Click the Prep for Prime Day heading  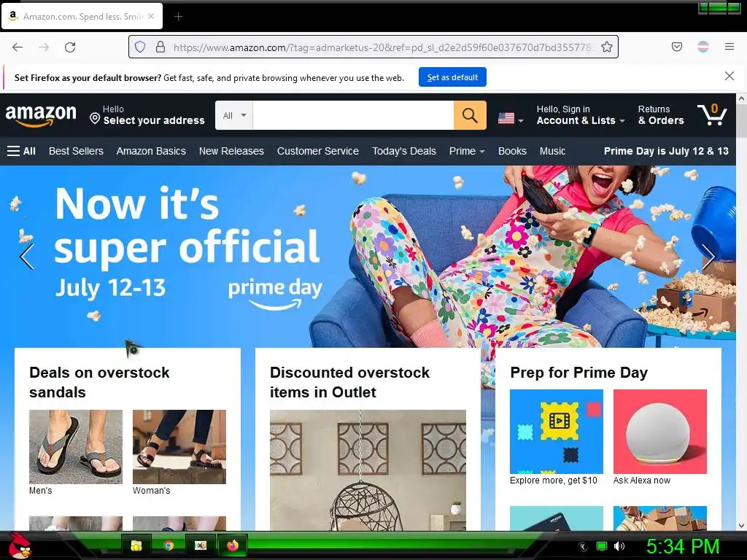(578, 373)
